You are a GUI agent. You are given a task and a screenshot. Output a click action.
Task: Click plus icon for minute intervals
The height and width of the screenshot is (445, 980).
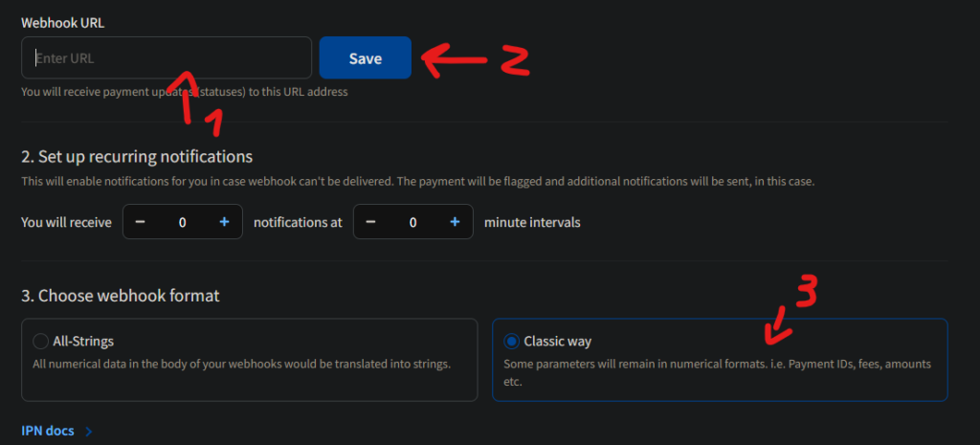[x=456, y=222]
